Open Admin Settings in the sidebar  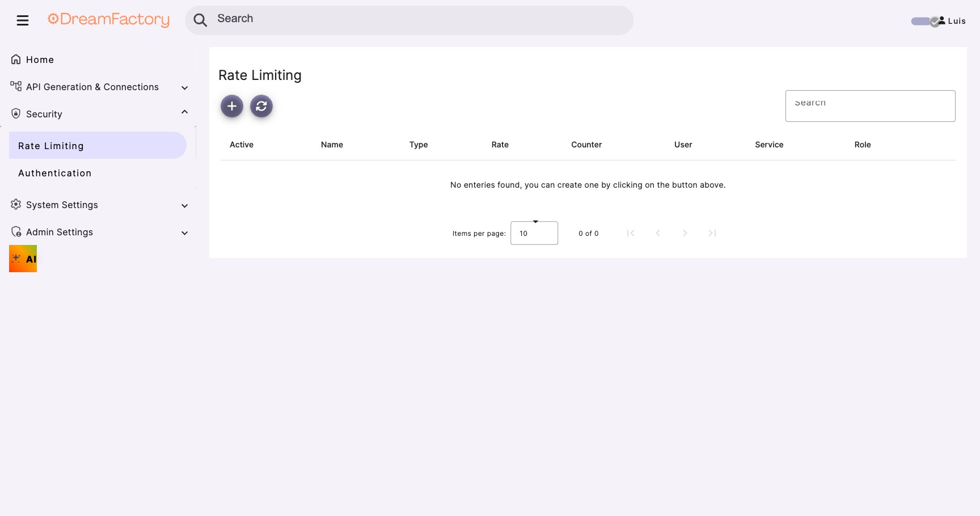[x=59, y=232]
